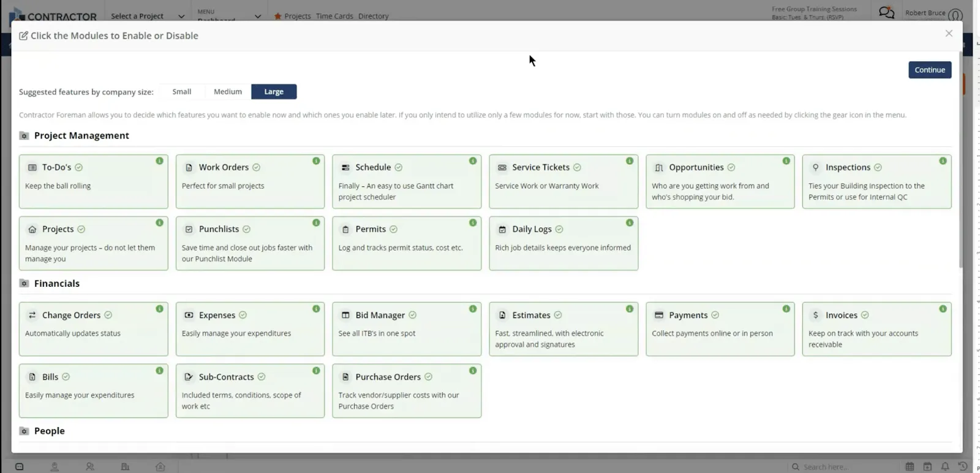This screenshot has height=473, width=980.
Task: Disable the Schedule module card
Action: click(407, 181)
